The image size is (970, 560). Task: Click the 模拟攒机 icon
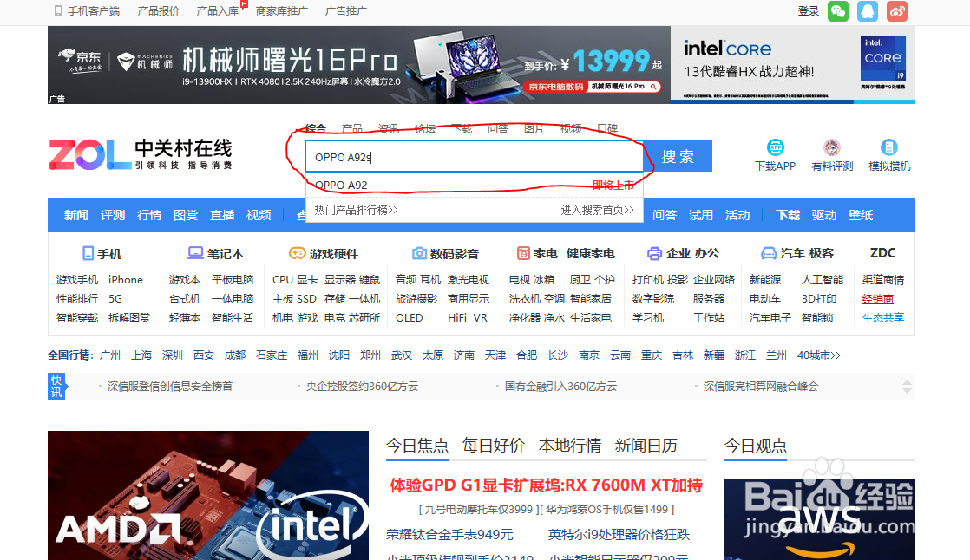pyautogui.click(x=889, y=147)
